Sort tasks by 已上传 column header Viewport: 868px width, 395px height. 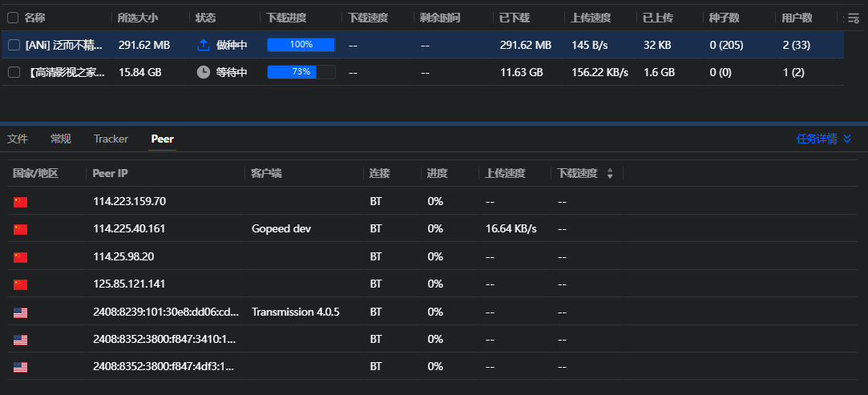click(x=658, y=18)
